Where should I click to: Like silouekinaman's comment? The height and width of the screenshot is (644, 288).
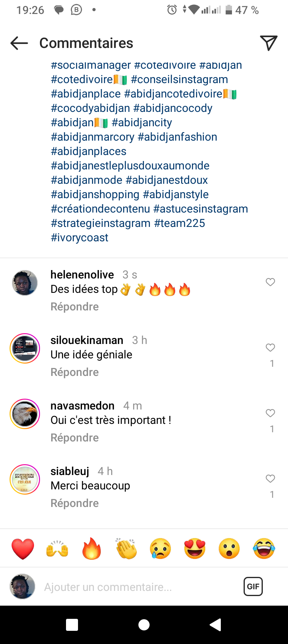[x=270, y=348]
